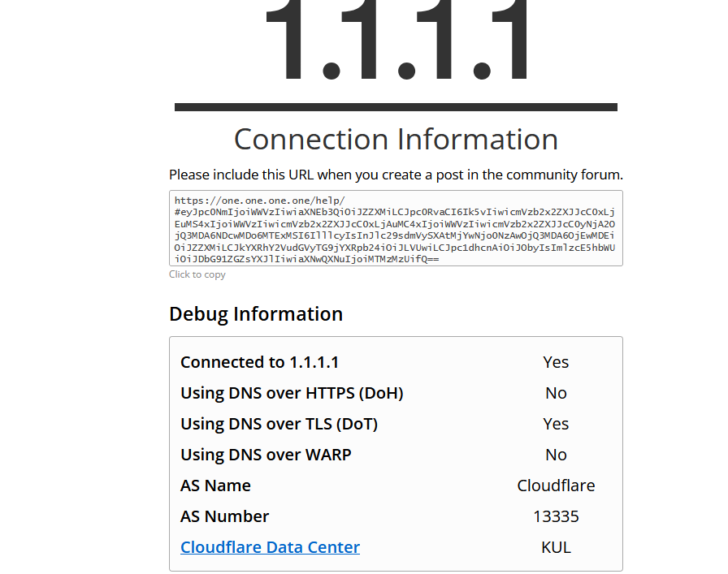
Task: Click the "Please include this URL" instruction text
Action: coord(396,175)
